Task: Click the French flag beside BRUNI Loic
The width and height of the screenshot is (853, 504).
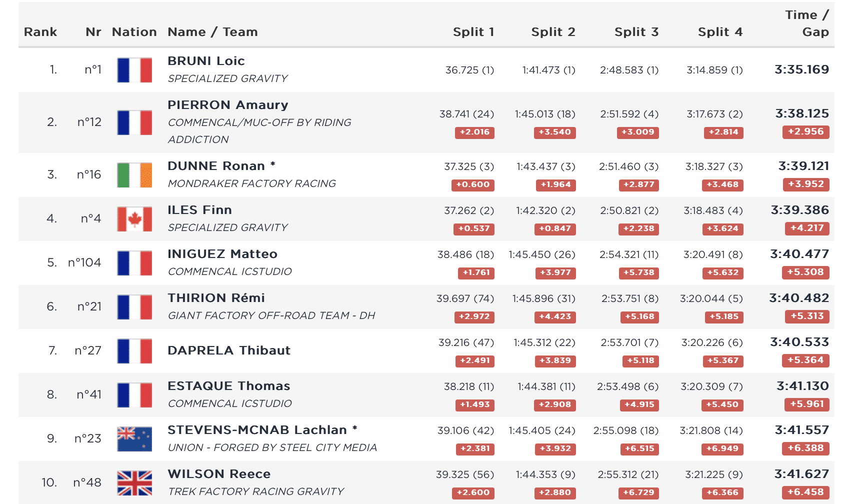Action: (134, 70)
